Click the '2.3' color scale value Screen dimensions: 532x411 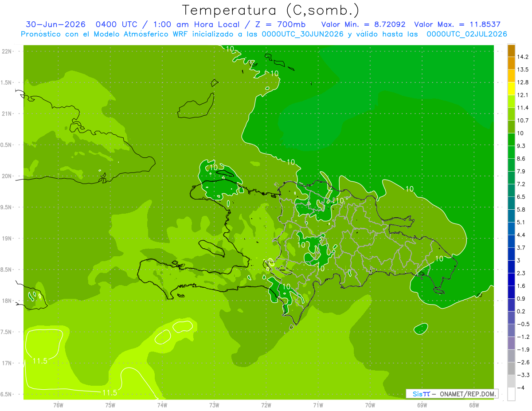[x=521, y=273]
